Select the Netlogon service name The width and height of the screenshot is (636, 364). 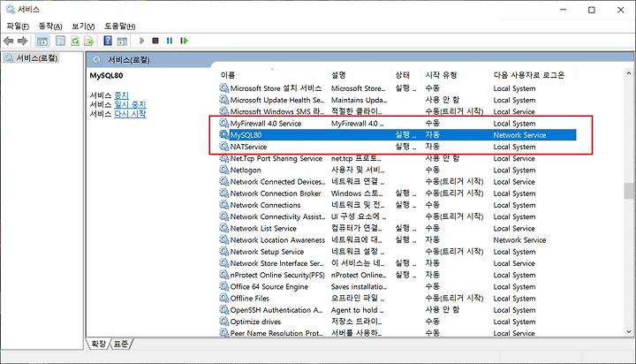246,170
